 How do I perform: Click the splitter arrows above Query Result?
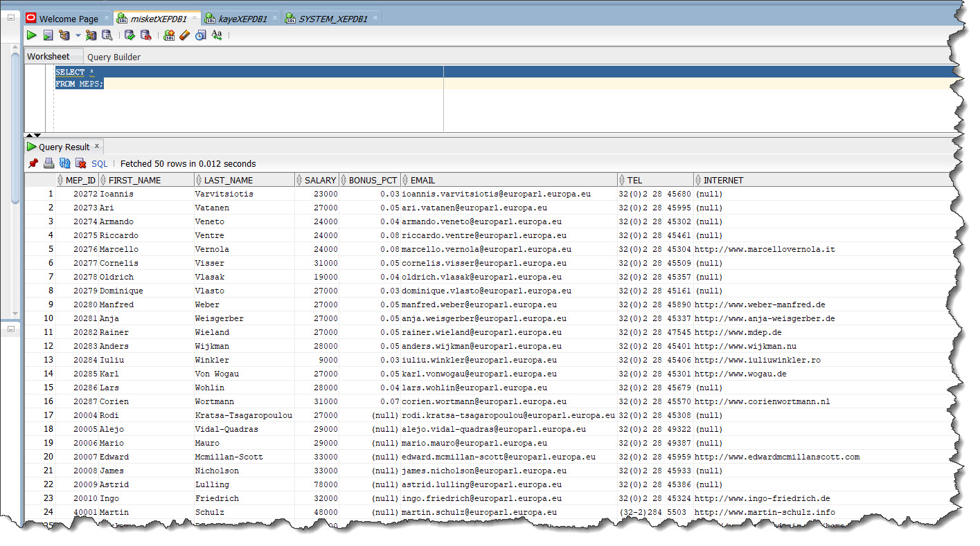(33, 135)
